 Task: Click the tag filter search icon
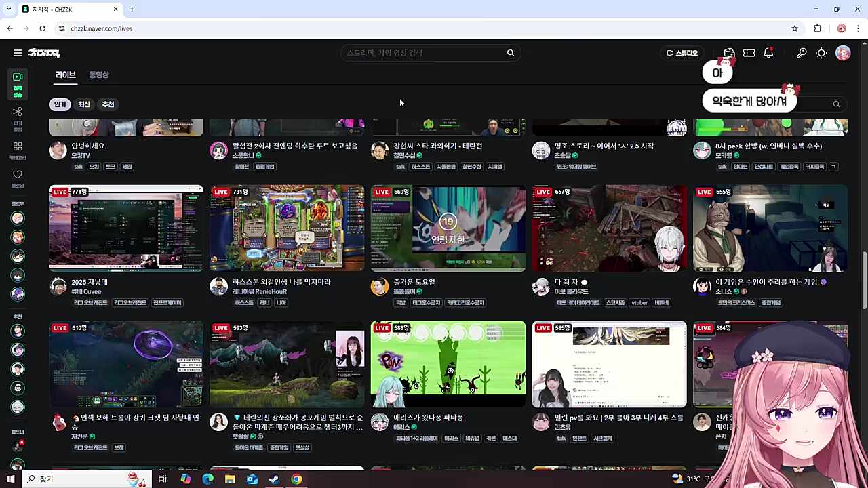tap(836, 104)
